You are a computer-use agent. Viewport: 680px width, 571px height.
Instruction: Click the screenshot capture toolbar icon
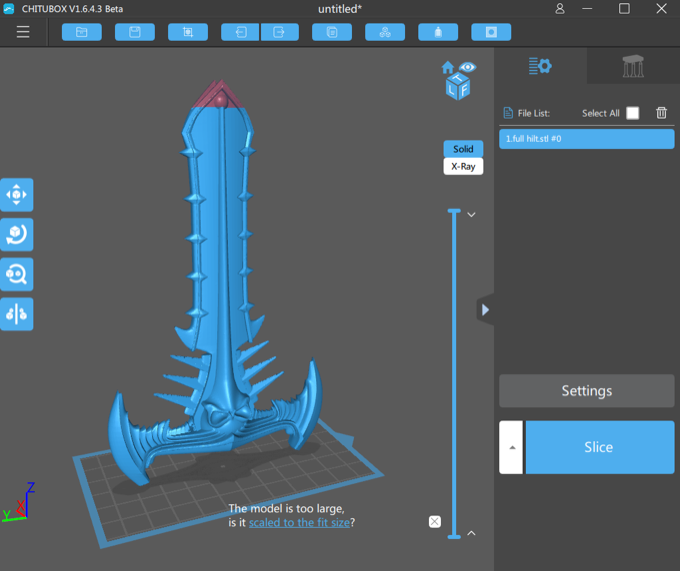[x=188, y=32]
